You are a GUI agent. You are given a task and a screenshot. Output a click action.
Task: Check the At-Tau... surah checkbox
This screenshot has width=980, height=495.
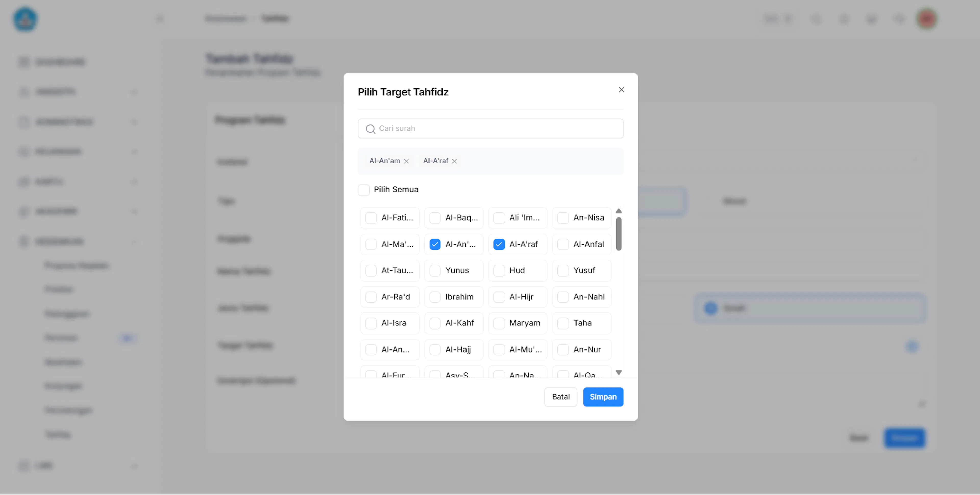pos(371,271)
